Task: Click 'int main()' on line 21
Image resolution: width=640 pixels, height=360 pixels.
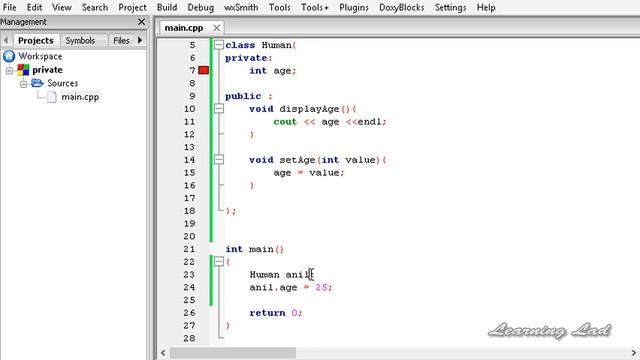Action: (254, 249)
